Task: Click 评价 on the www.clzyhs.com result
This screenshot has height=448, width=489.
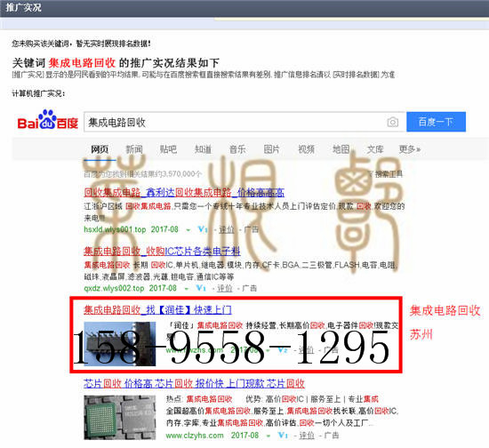Action: coord(307,436)
